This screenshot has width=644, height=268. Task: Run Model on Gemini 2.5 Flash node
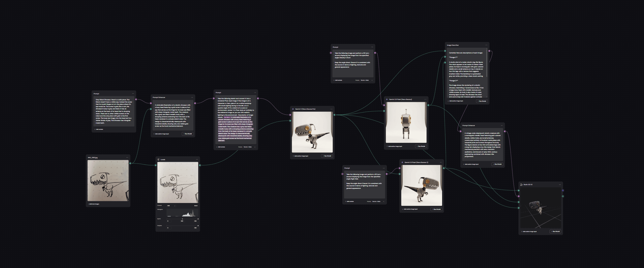[x=421, y=146]
